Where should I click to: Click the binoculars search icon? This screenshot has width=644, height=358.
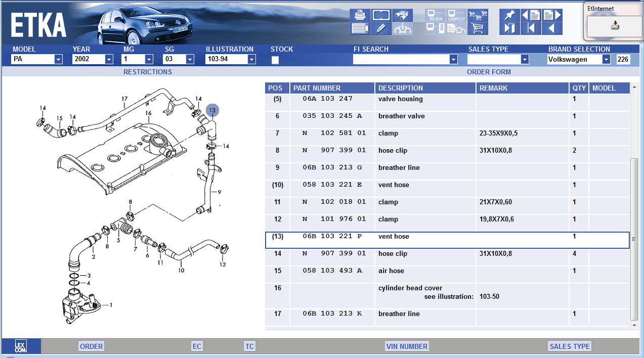[x=402, y=15]
